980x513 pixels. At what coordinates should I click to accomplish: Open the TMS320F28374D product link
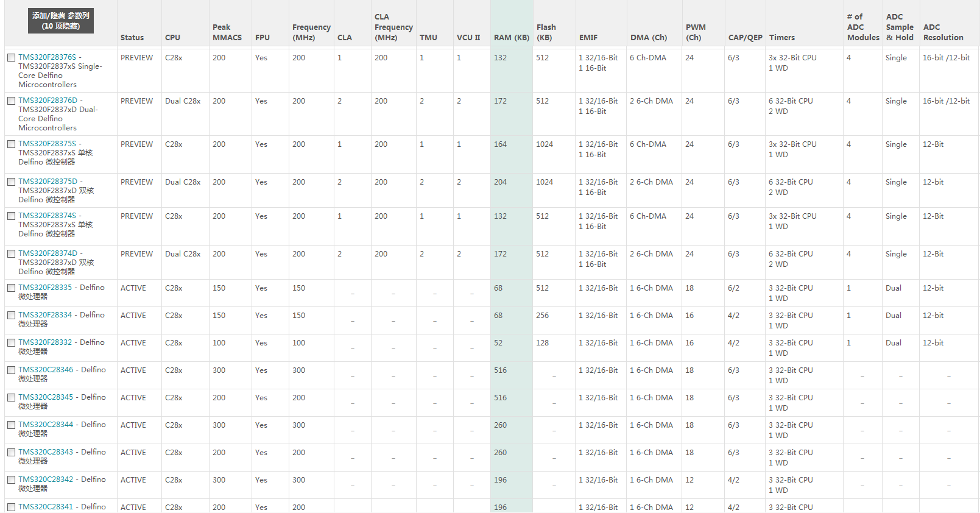(x=48, y=253)
